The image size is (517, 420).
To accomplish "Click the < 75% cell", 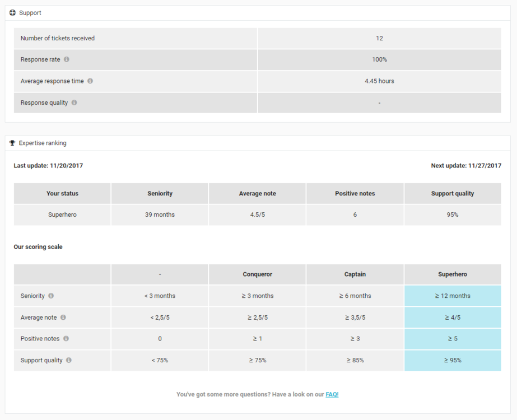I will point(160,360).
